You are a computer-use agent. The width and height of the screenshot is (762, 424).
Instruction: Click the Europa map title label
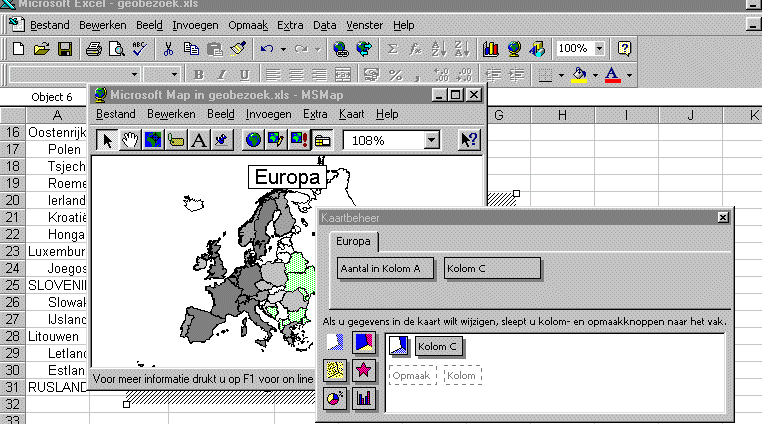click(x=287, y=177)
